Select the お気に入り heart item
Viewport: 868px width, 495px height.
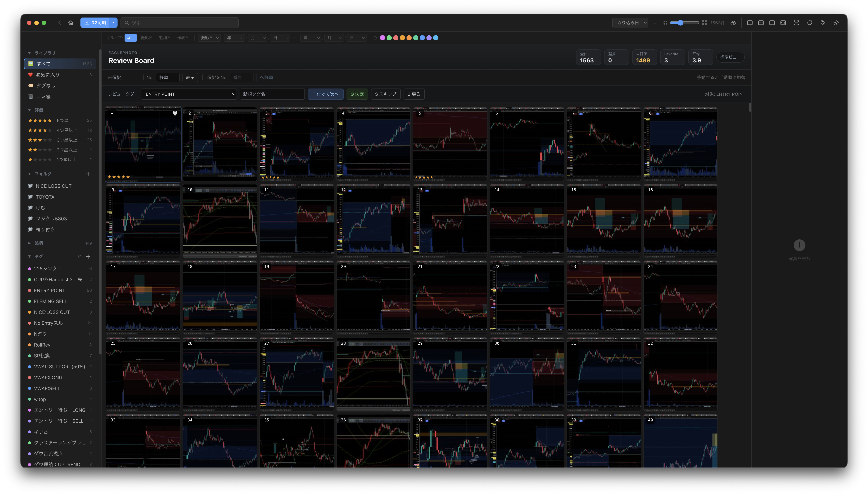(x=60, y=75)
